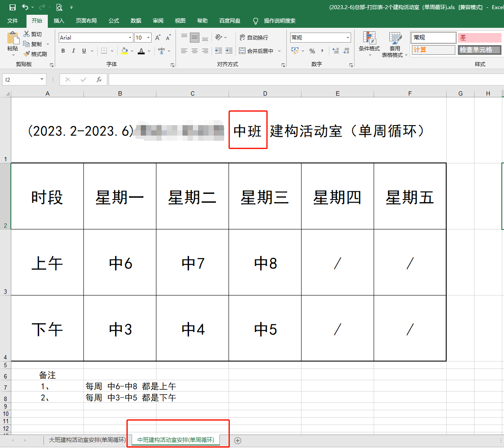Switch to the 插入 ribbon tab

[x=59, y=21]
